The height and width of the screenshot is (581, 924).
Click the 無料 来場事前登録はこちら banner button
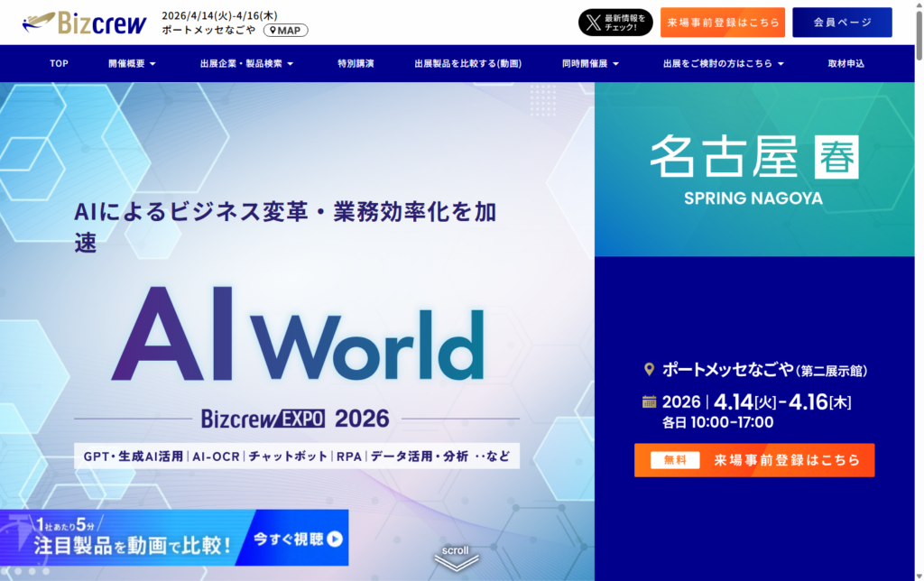coord(753,460)
